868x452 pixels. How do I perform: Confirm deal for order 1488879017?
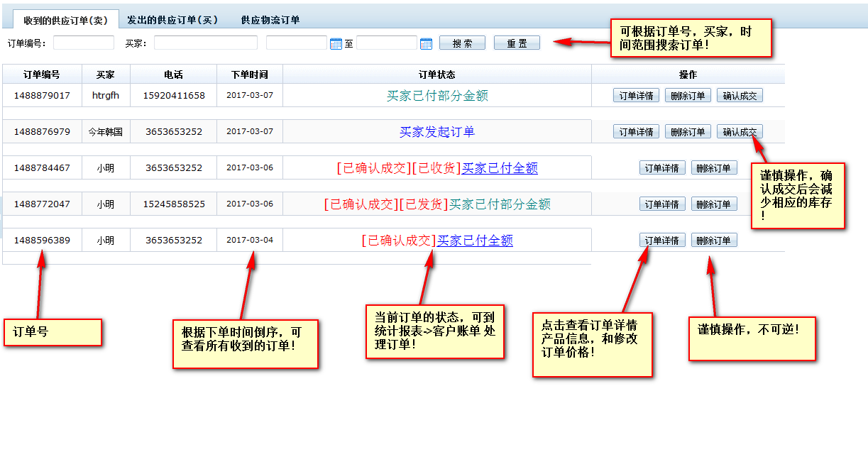[740, 96]
